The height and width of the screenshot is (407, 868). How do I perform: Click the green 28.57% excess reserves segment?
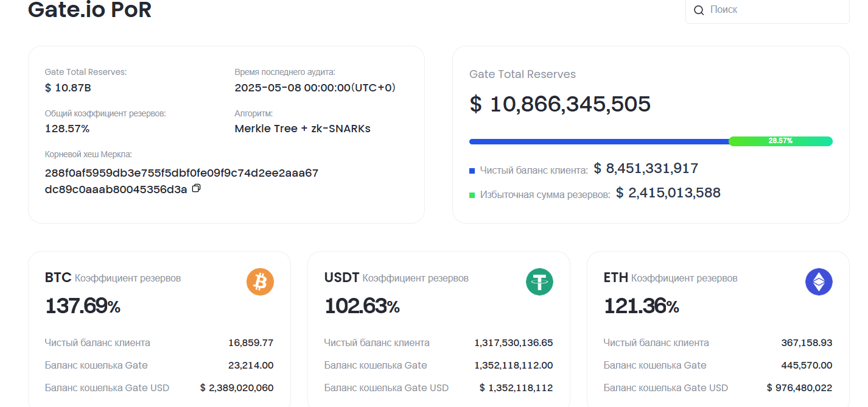point(780,141)
